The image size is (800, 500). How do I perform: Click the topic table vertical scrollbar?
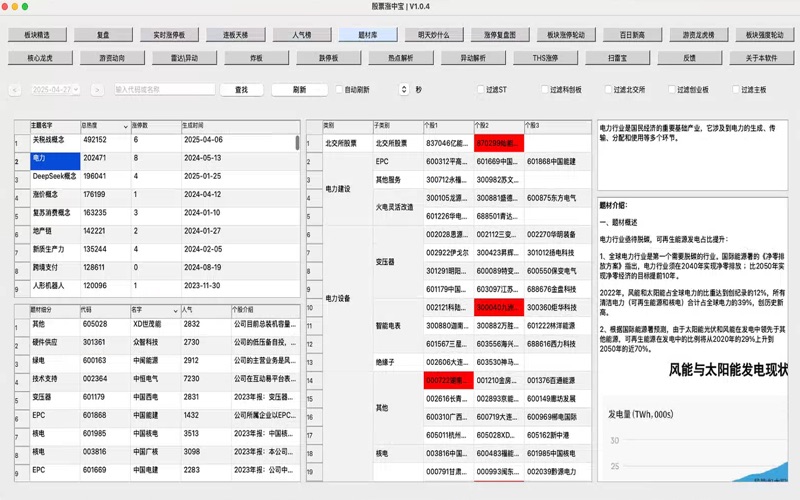[297, 143]
